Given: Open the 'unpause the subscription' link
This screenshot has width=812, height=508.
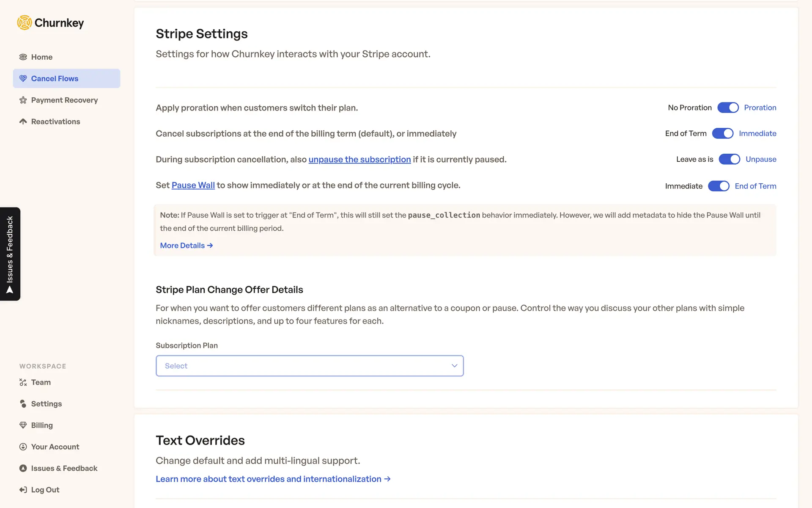Looking at the screenshot, I should coord(359,160).
